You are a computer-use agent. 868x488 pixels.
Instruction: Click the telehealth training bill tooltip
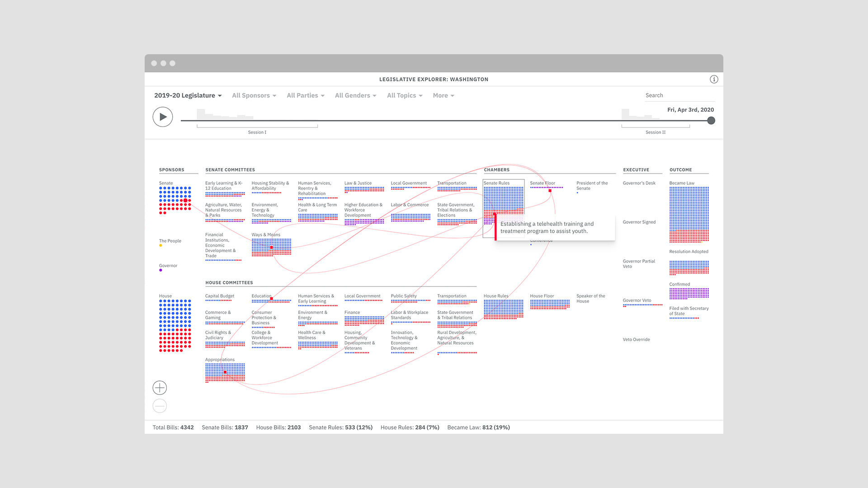tap(555, 227)
